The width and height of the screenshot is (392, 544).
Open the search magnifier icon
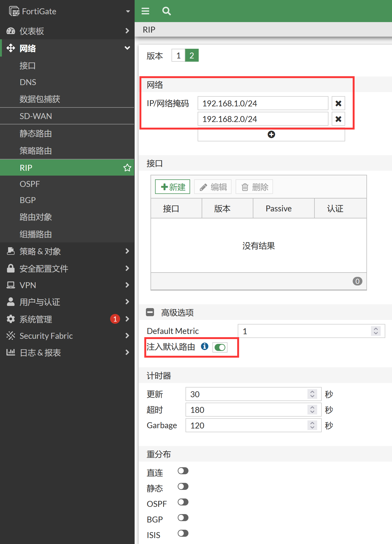click(166, 11)
